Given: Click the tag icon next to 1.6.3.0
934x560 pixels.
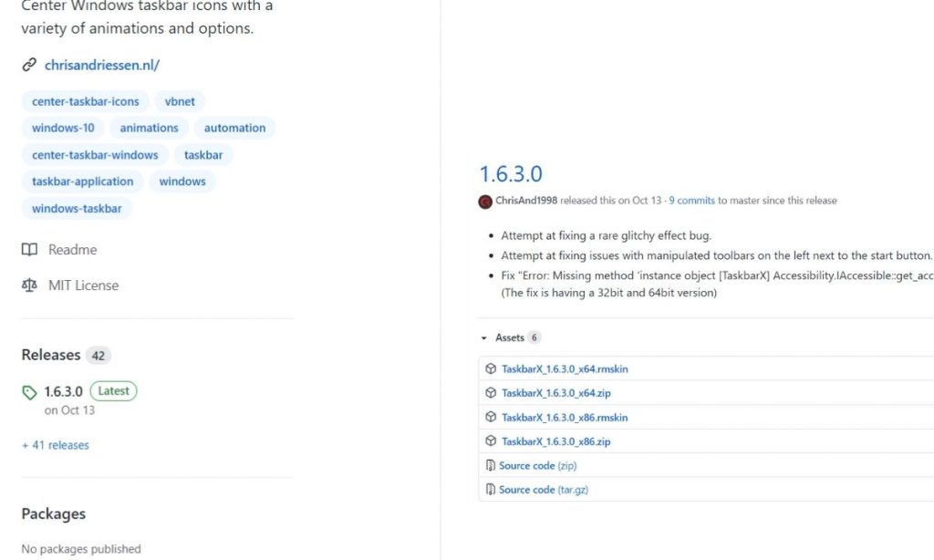Looking at the screenshot, I should (30, 392).
